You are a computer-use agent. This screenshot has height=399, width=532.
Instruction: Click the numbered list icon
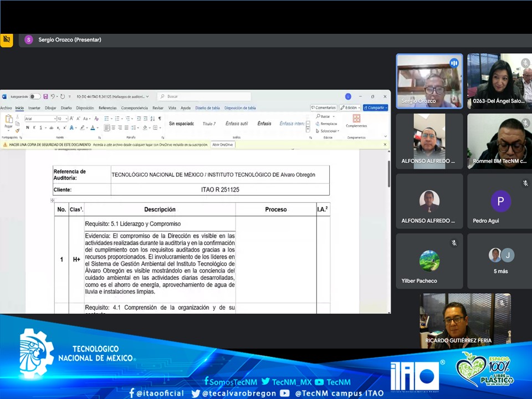pos(117,119)
